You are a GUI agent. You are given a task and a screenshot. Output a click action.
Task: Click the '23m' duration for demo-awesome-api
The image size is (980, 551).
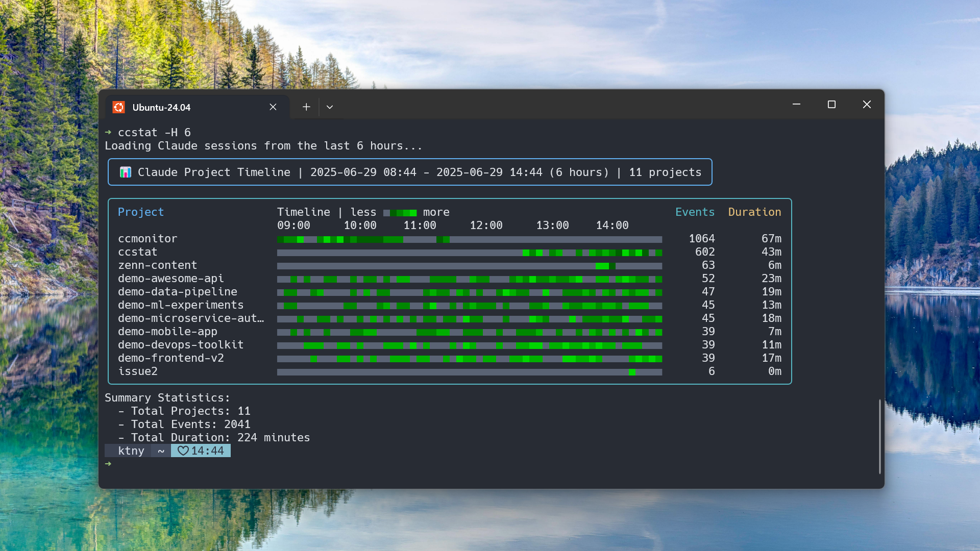771,279
